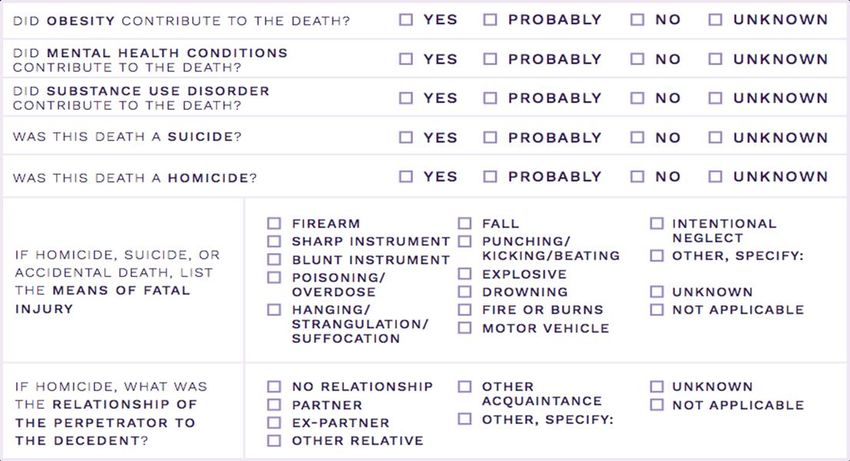
Task: Check NO RELATIONSHIP for perpetrator
Action: point(274,387)
